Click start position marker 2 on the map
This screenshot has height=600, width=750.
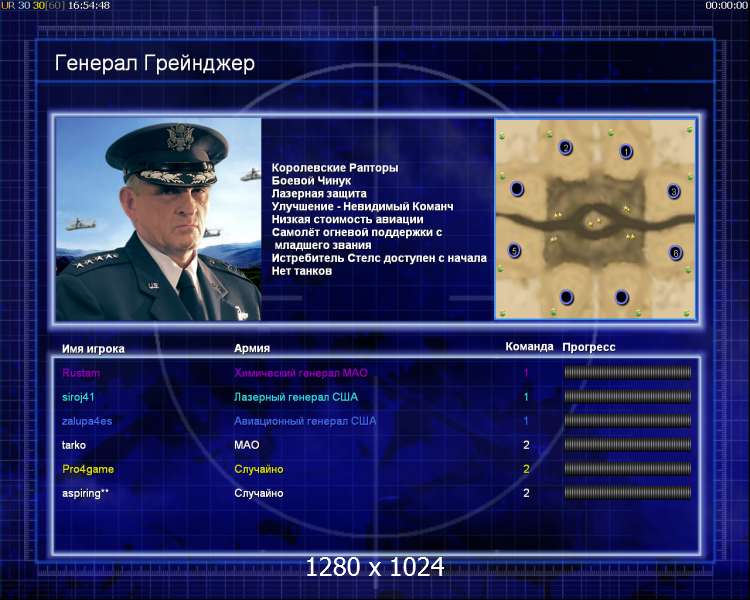pyautogui.click(x=565, y=147)
